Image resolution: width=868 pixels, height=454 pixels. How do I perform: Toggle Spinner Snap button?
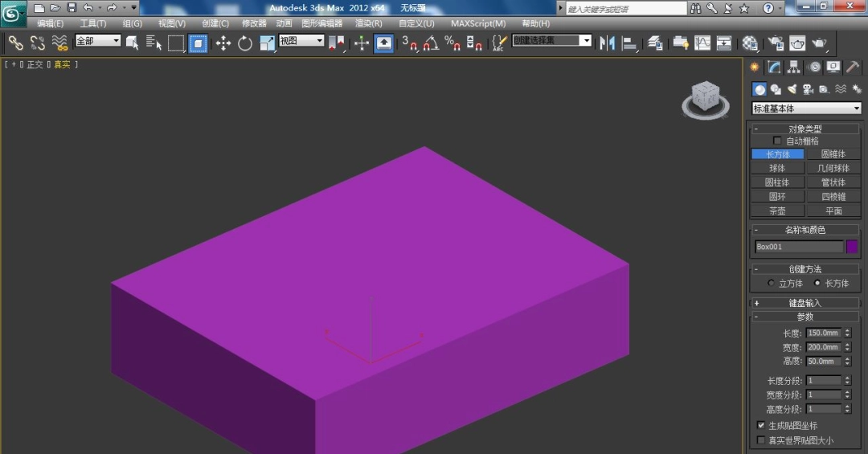(474, 43)
